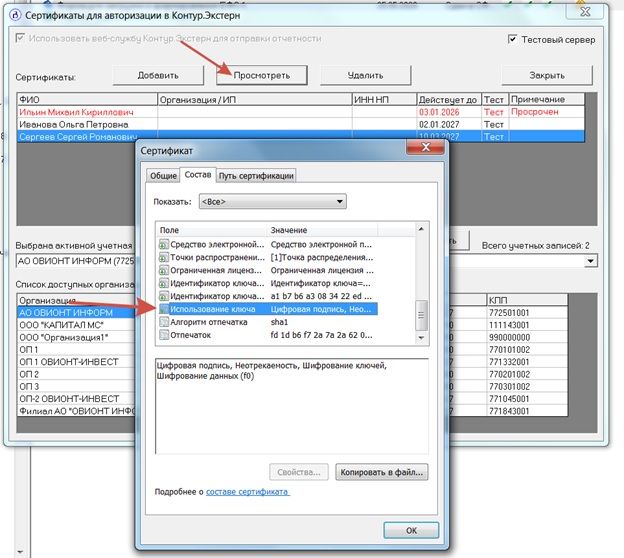Click the Контур.Экстерн window title icon

point(15,15)
